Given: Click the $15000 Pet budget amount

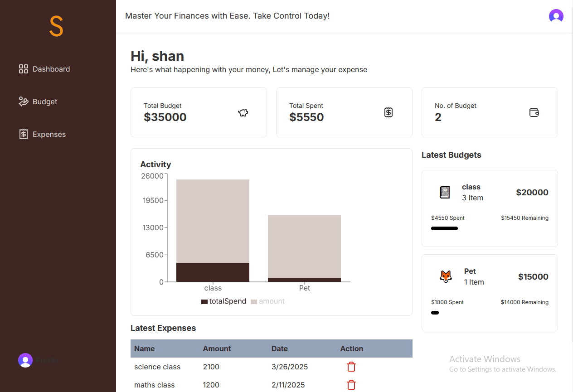Looking at the screenshot, I should pyautogui.click(x=533, y=276).
